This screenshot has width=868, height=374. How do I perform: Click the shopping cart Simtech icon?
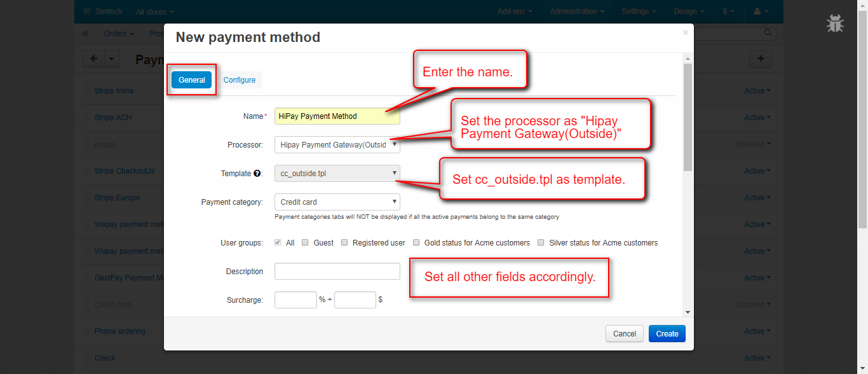tap(86, 11)
